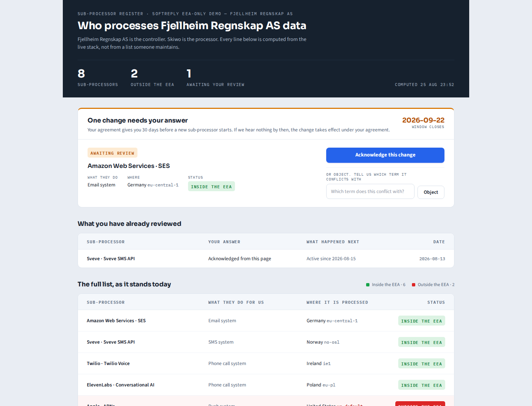Image resolution: width=532 pixels, height=406 pixels.
Task: Click the Poland eu-pl location cell
Action: (x=321, y=385)
